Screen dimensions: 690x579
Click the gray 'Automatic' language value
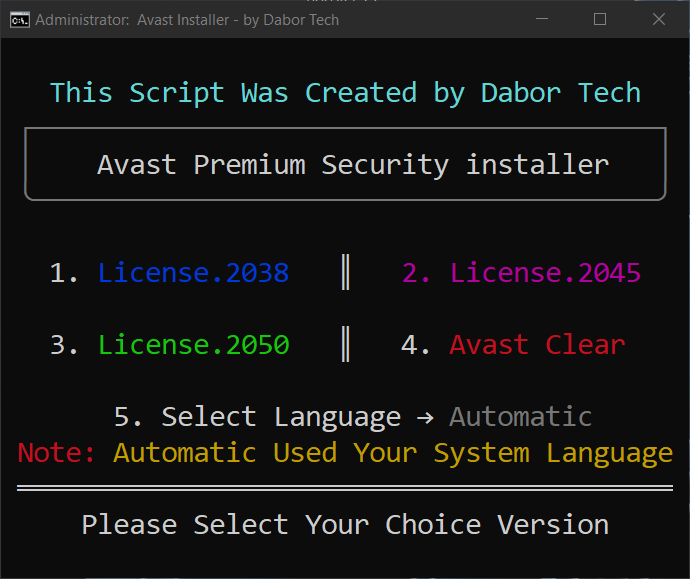pos(521,417)
